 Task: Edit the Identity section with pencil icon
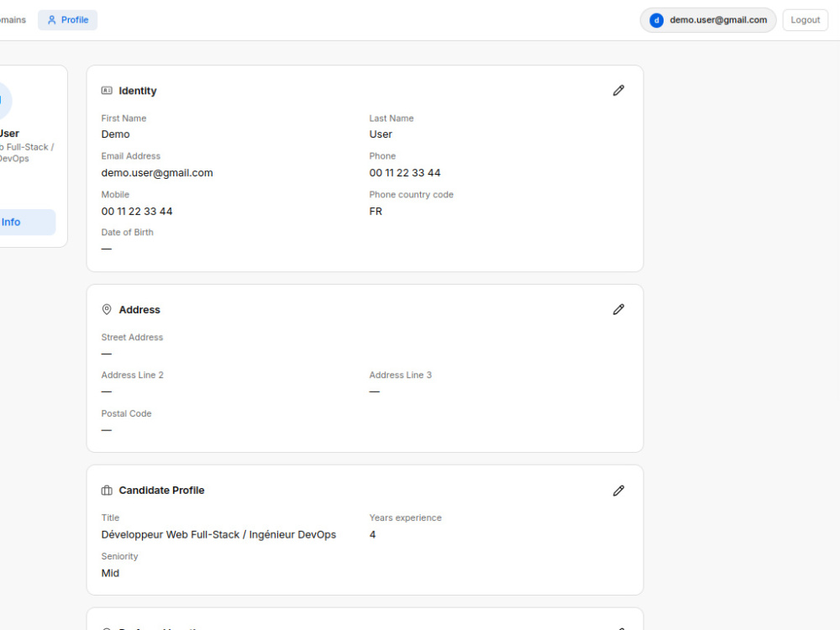pos(618,91)
